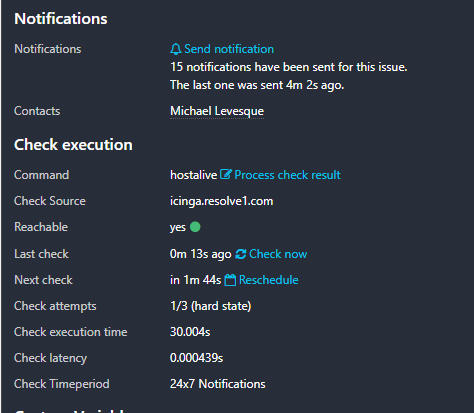Viewport: 474px width, 413px height.
Task: Click the 1/3 (hard state) attempts value
Action: [x=211, y=306]
